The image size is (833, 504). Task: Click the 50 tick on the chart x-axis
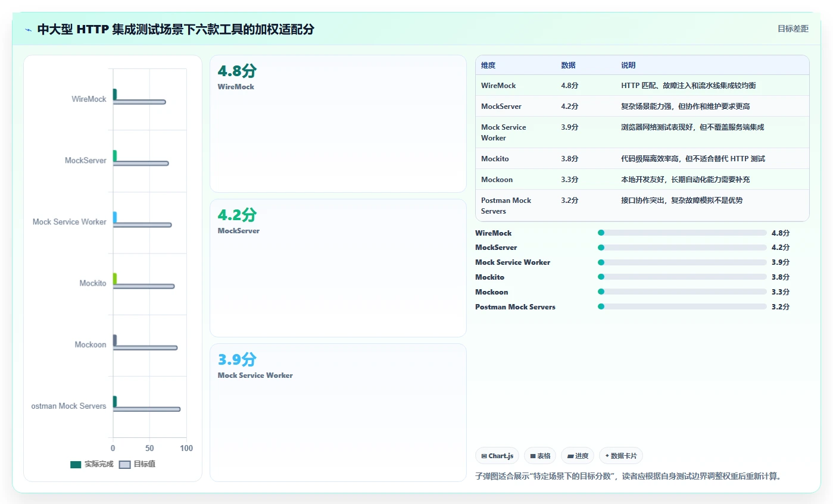tap(149, 448)
